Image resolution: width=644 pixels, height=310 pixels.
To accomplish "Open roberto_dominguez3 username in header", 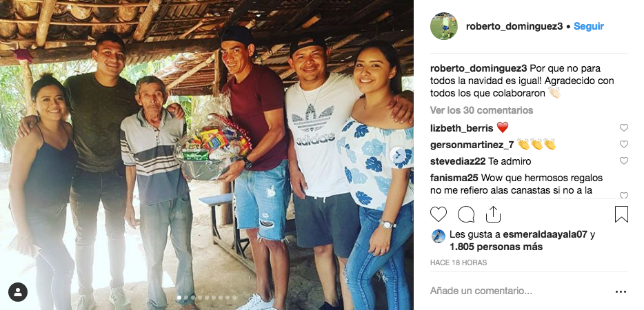I will [514, 26].
